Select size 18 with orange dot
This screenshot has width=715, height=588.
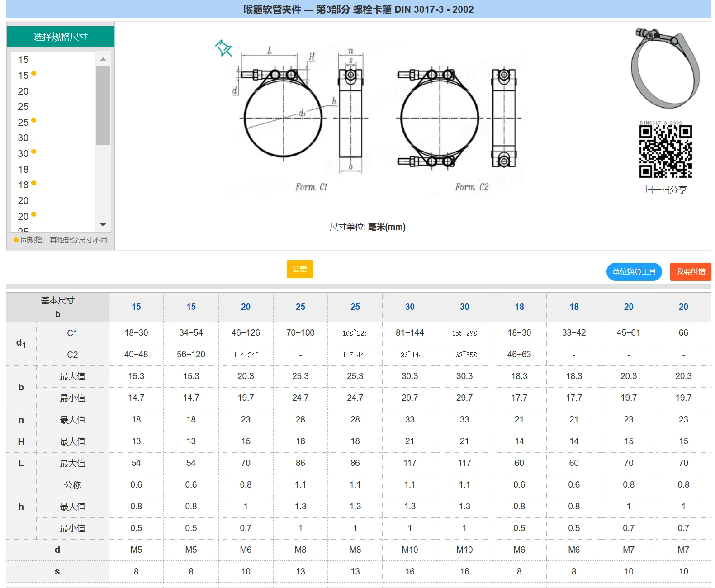(24, 185)
